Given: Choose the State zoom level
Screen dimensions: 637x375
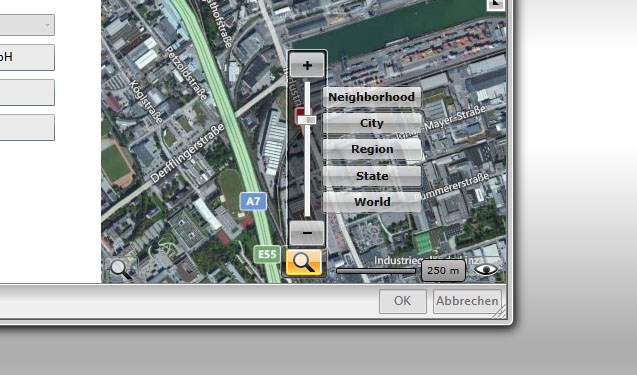Looking at the screenshot, I should [372, 176].
